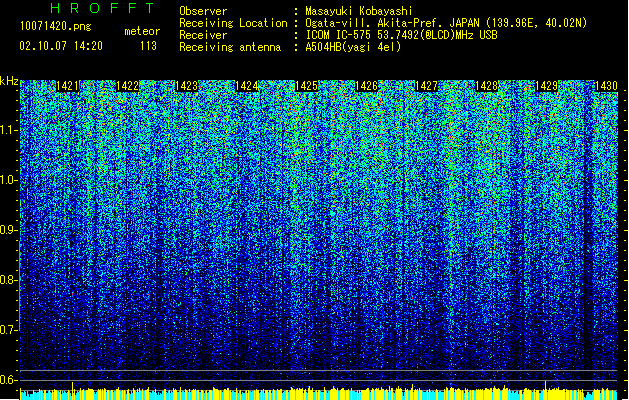The height and width of the screenshot is (400, 629).
Task: Click the Receiving antenna label
Action: 230,47
